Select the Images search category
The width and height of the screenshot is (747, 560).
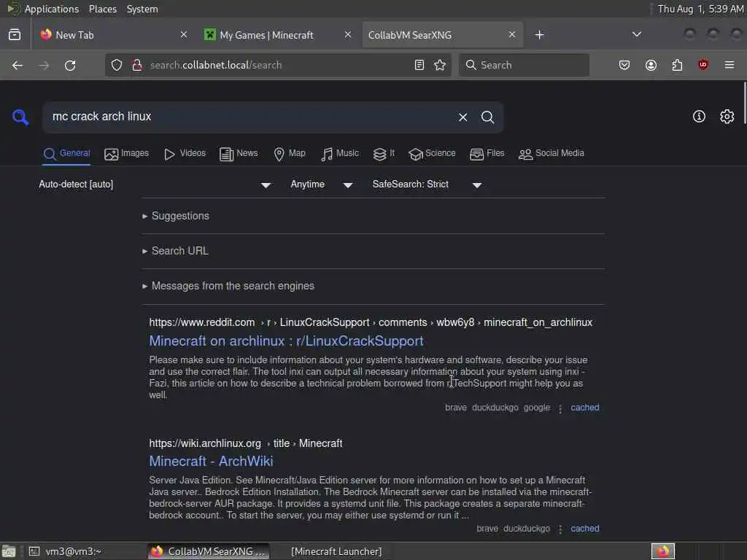[126, 153]
